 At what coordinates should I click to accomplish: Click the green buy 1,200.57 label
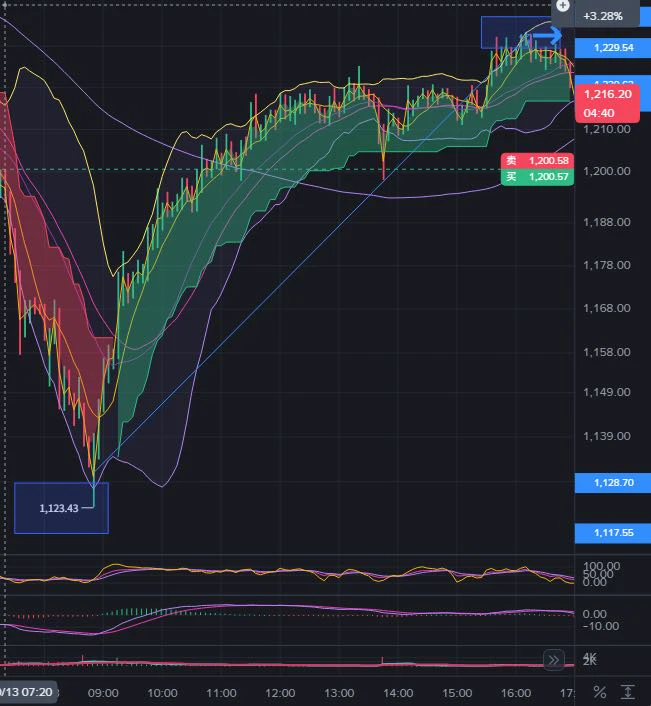coord(537,176)
